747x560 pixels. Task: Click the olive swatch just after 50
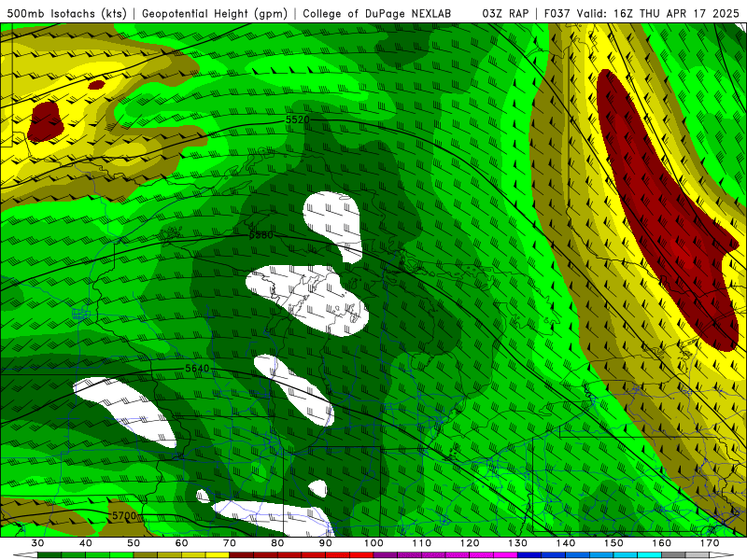(x=146, y=555)
